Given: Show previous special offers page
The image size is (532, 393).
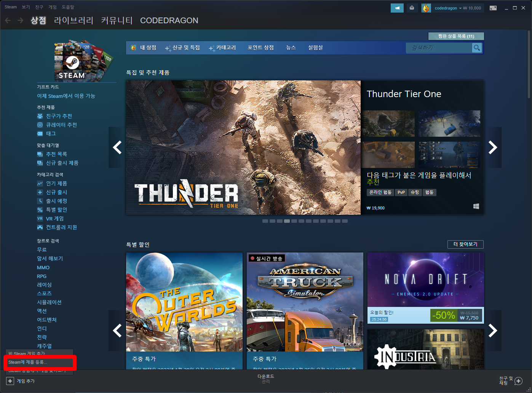Looking at the screenshot, I should click(117, 331).
